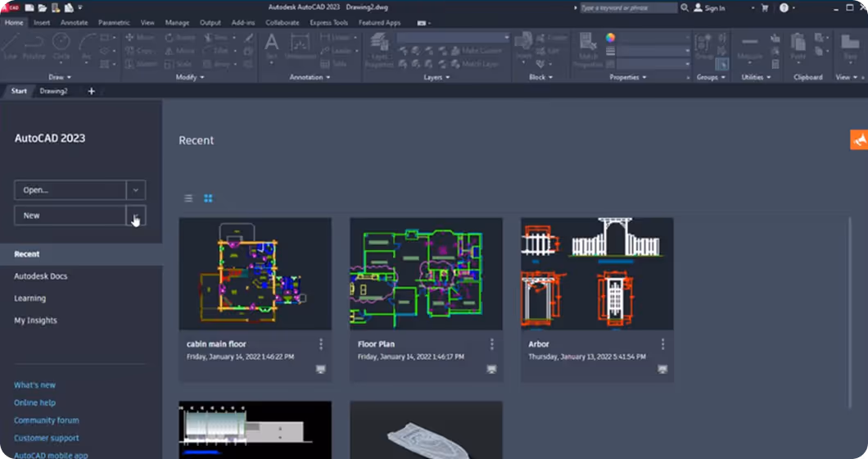Expand the Annotation panel
868x459 pixels.
[x=310, y=77]
